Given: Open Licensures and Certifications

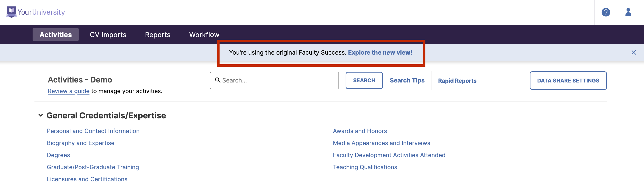Looking at the screenshot, I should (87, 179).
